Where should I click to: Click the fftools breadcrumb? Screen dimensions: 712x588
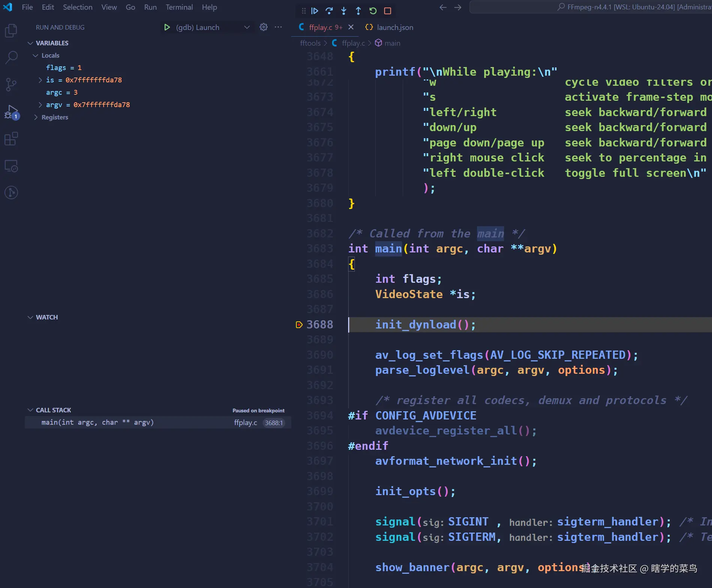(310, 43)
